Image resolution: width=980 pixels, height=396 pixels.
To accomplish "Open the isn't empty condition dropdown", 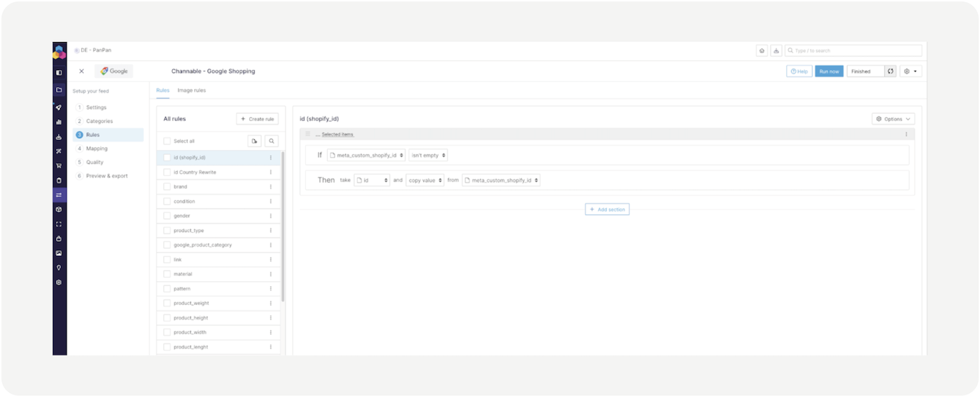I will coord(428,155).
